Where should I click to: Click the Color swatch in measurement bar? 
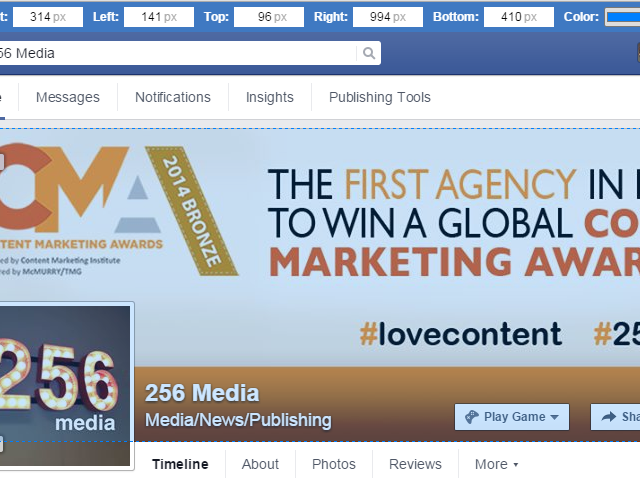[x=623, y=17]
